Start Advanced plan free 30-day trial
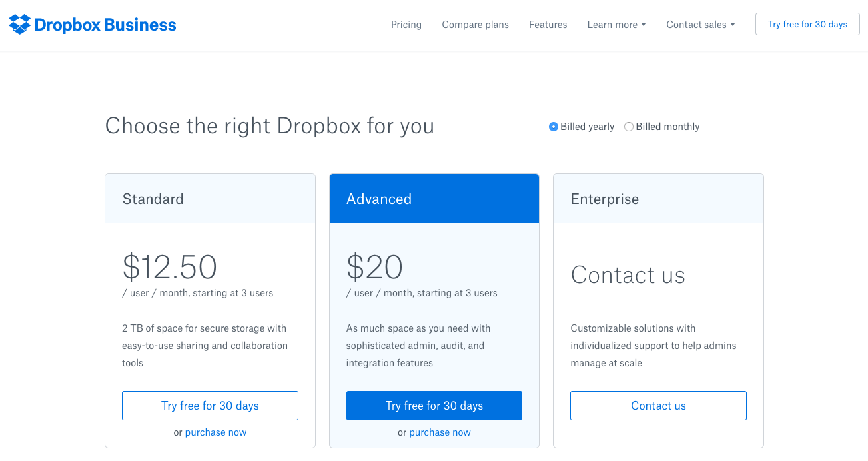 pos(434,406)
